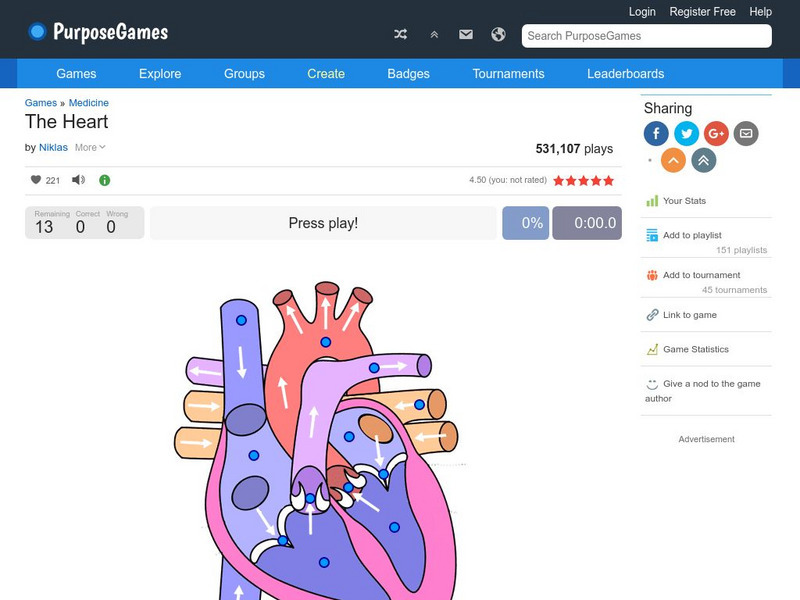Screen dimensions: 800x600
Task: Click the random game shuffle icon
Action: [x=400, y=33]
